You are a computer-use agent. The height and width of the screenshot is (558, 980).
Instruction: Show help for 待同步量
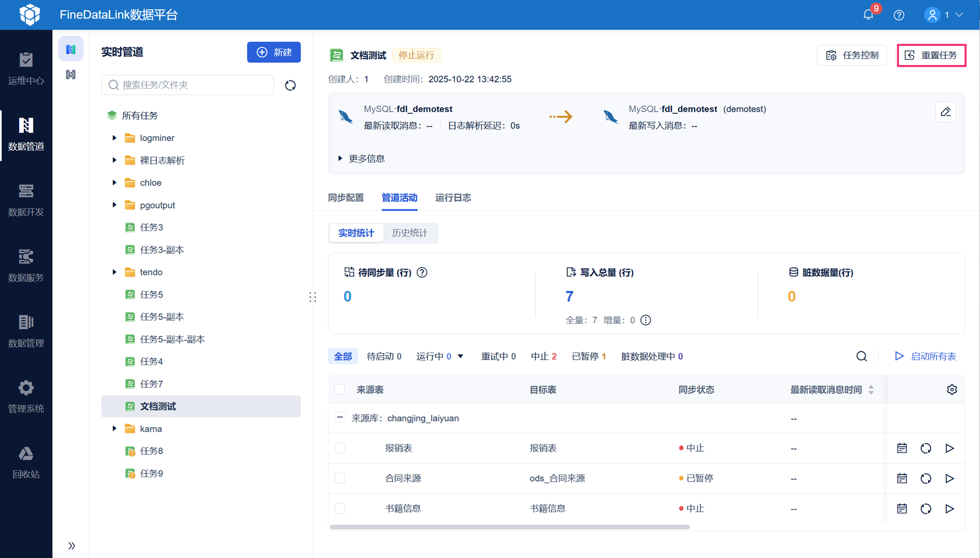[x=422, y=272]
